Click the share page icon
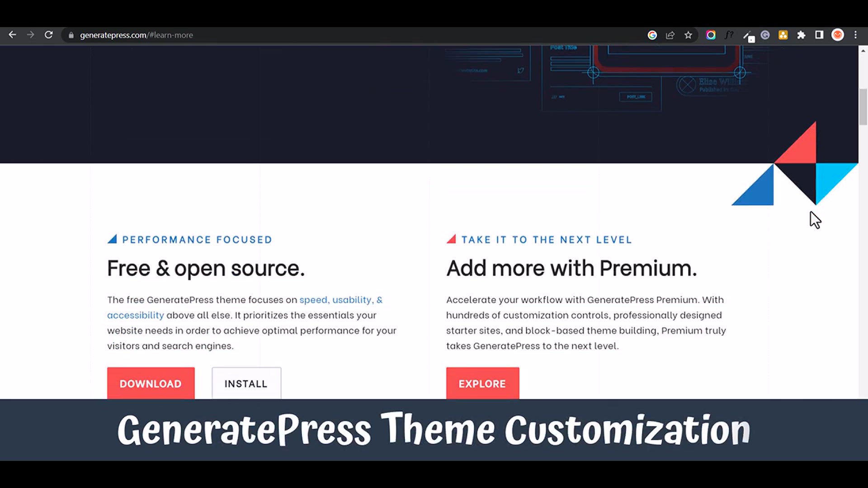The height and width of the screenshot is (488, 868). click(x=670, y=35)
